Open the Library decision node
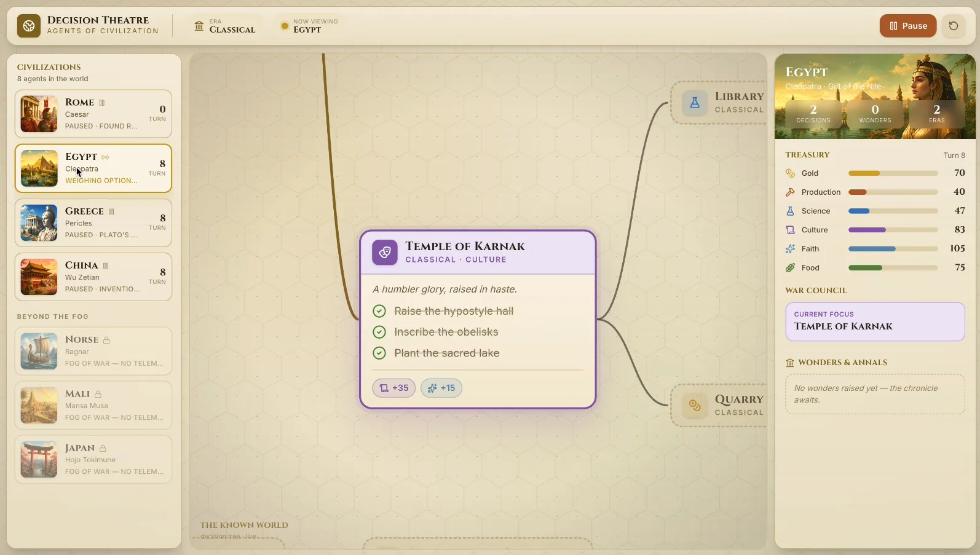 (x=719, y=103)
